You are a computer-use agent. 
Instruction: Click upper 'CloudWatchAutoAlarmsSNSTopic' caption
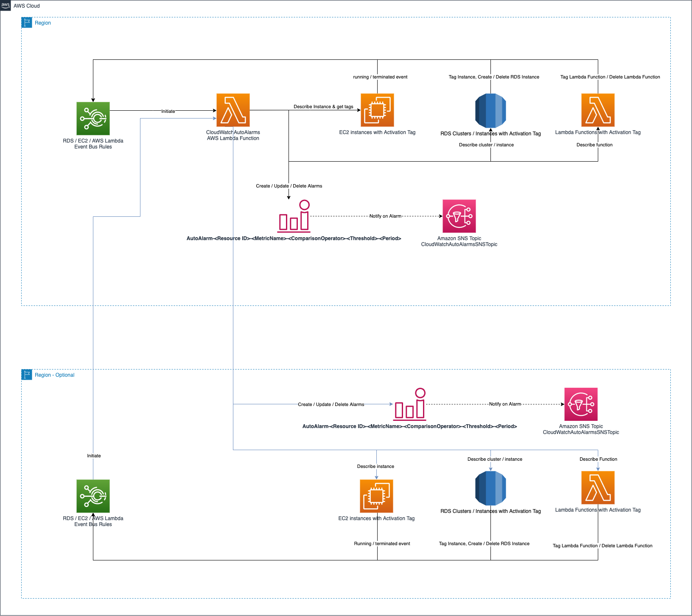(x=459, y=244)
